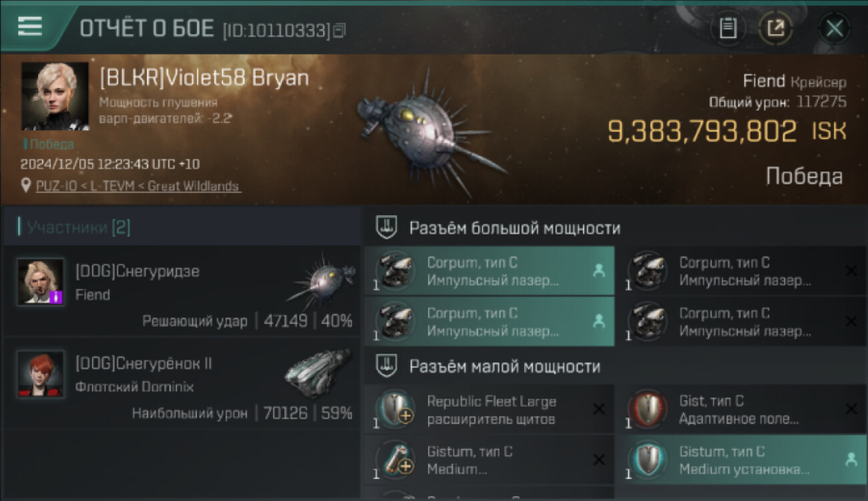
Task: Select participant [DOG]Снегурёнок II's portrait
Action: tap(41, 374)
